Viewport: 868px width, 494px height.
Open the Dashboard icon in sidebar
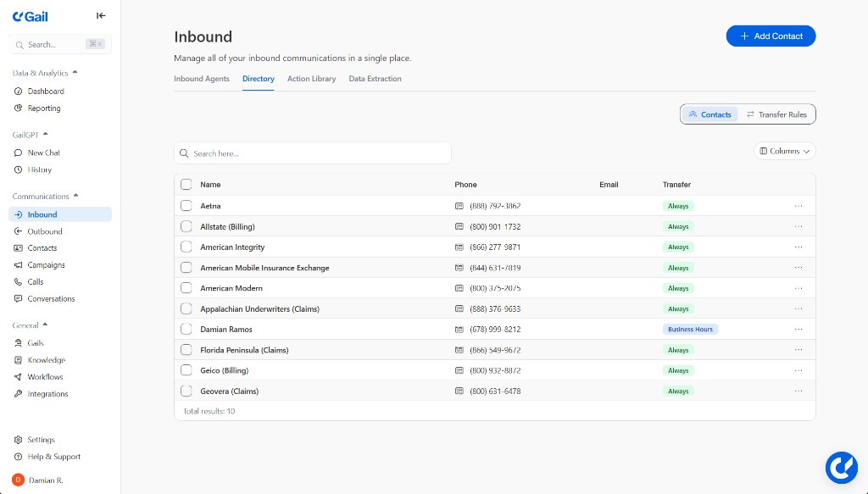pos(19,92)
